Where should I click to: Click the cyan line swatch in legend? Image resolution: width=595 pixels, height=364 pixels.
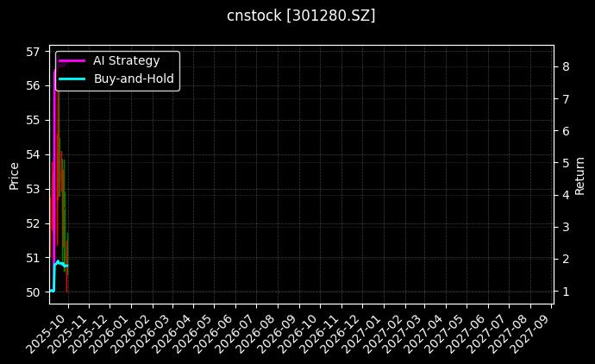[72, 78]
